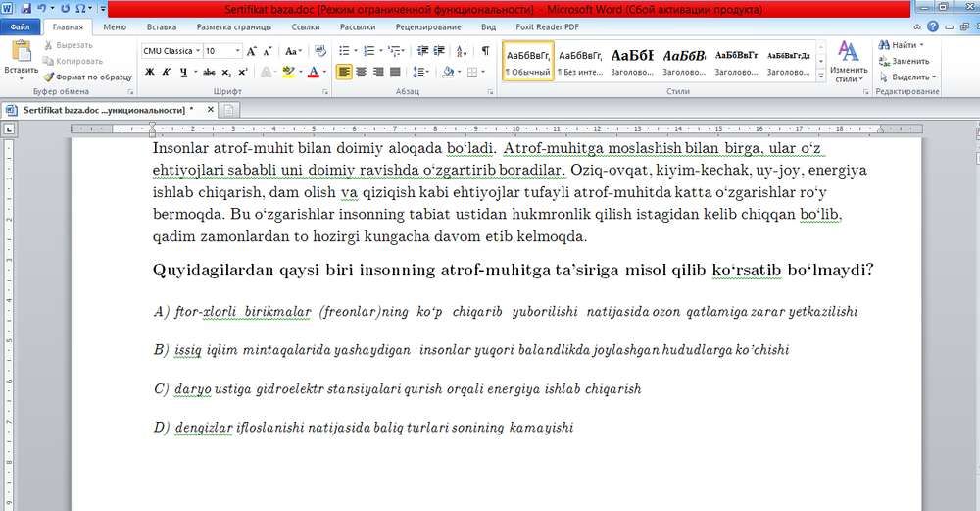Viewport: 980px width, 511px height.
Task: Decrease the paragraph indent
Action: pos(423,51)
